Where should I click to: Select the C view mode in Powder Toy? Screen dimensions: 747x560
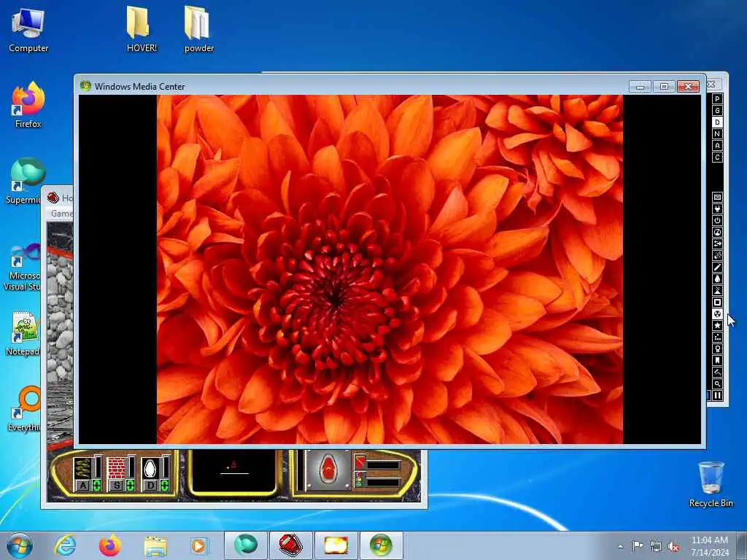point(717,157)
